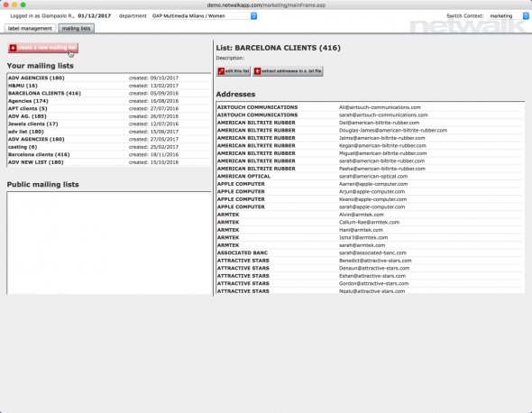The height and width of the screenshot is (413, 532).
Task: Select BARCELONA CLIENTS (416) mailing list
Action: [x=44, y=93]
